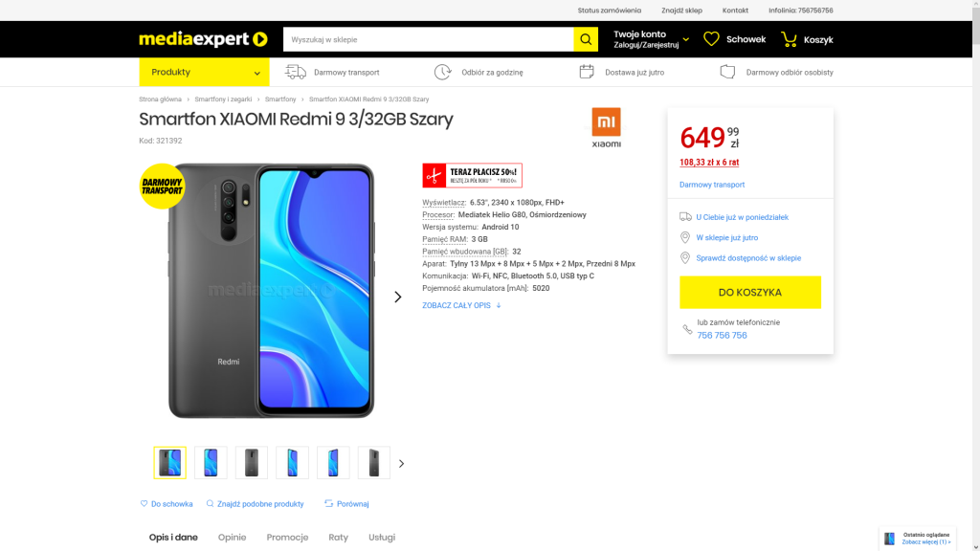This screenshot has width=980, height=551.
Task: Open the next gallery images with right chevron
Action: pos(401,463)
